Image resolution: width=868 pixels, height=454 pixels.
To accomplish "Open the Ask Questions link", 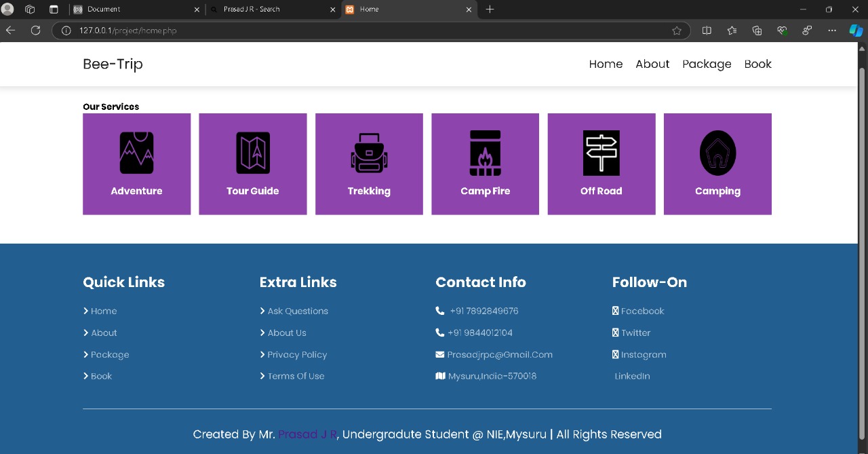I will click(298, 311).
